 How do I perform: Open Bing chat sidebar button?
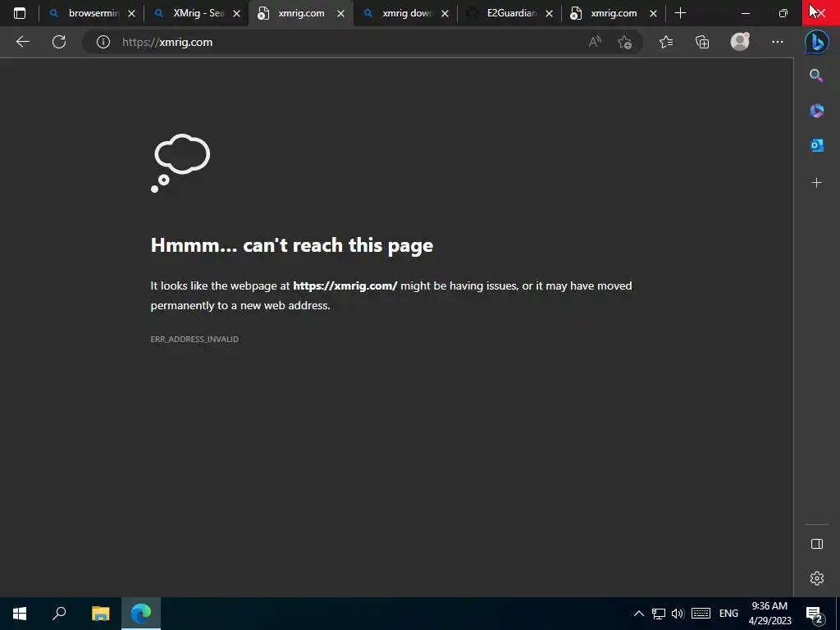pyautogui.click(x=816, y=42)
